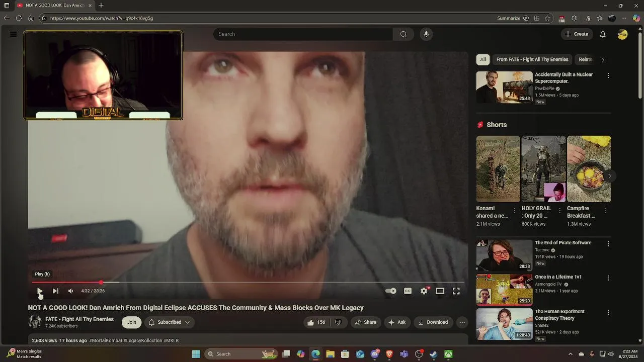Image resolution: width=644 pixels, height=362 pixels.
Task: Open more options for Campfire Breakfast short
Action: [x=605, y=211]
